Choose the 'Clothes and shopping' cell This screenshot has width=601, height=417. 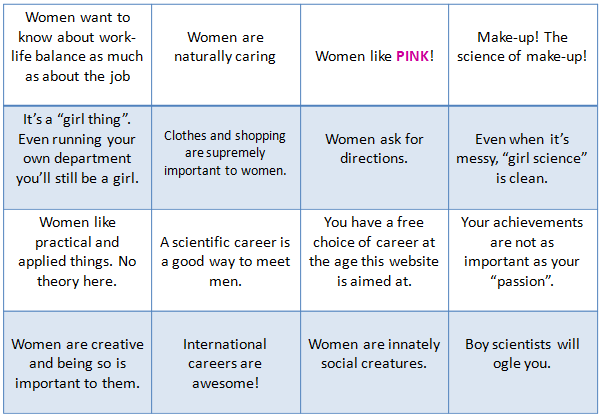point(226,158)
